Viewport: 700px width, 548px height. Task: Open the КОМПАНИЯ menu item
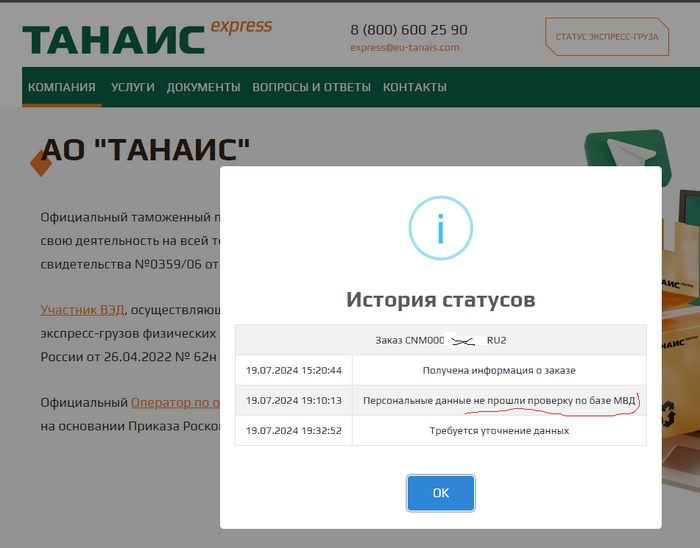click(62, 87)
